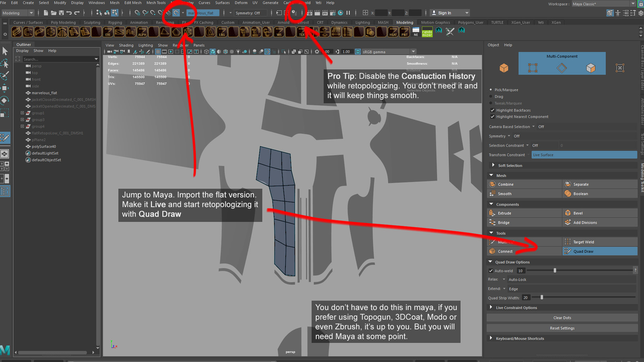Expand group1 in the Outliner

point(22,113)
